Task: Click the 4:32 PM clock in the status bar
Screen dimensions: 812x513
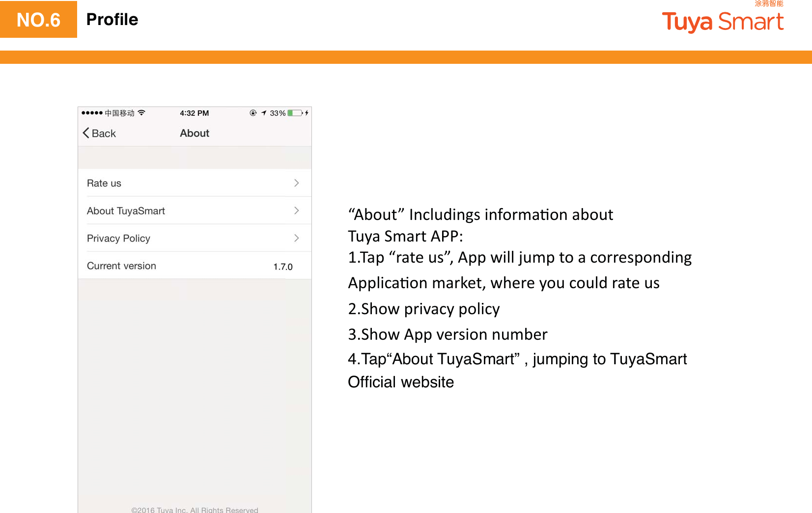Action: click(x=194, y=113)
